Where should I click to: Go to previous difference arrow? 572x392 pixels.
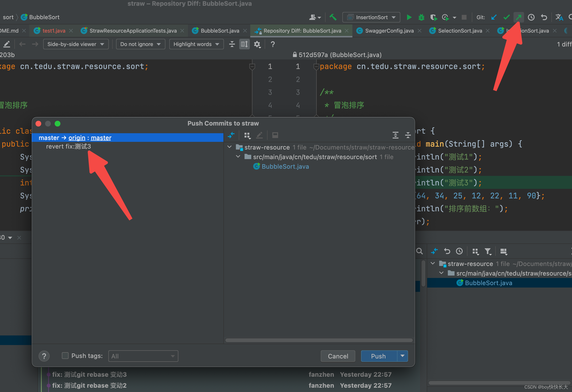tap(22, 44)
